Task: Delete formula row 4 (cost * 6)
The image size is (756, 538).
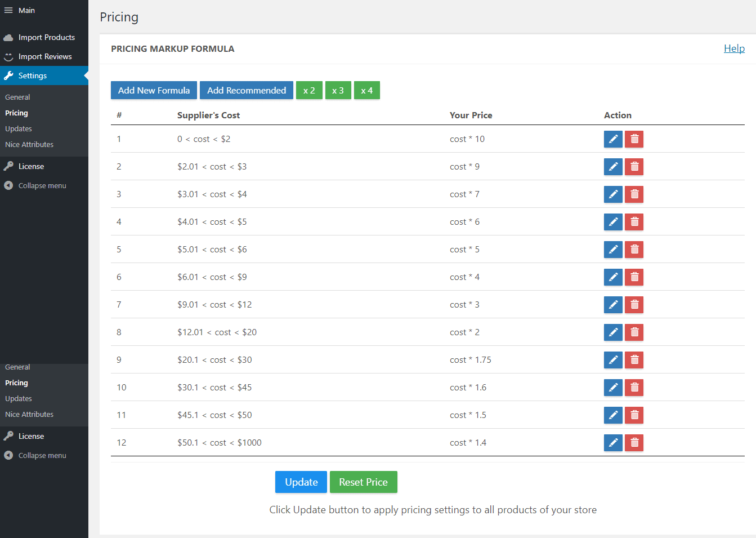Action: tap(634, 222)
